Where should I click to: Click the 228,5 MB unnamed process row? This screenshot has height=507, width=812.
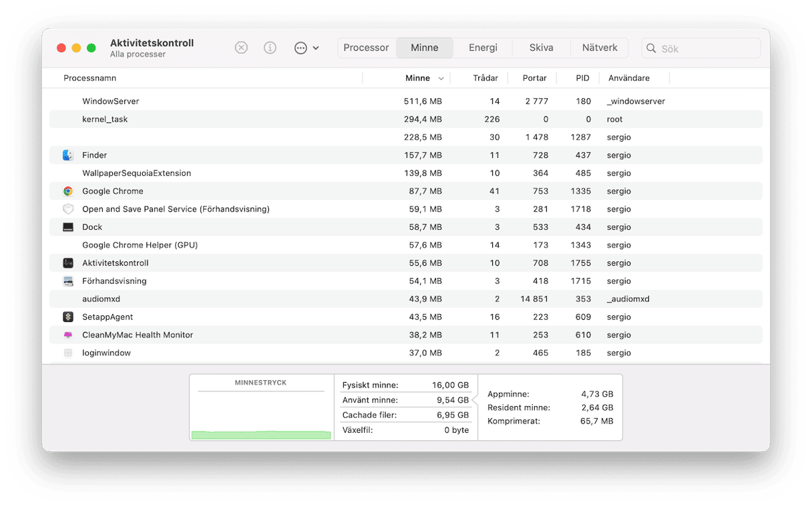tap(406, 137)
